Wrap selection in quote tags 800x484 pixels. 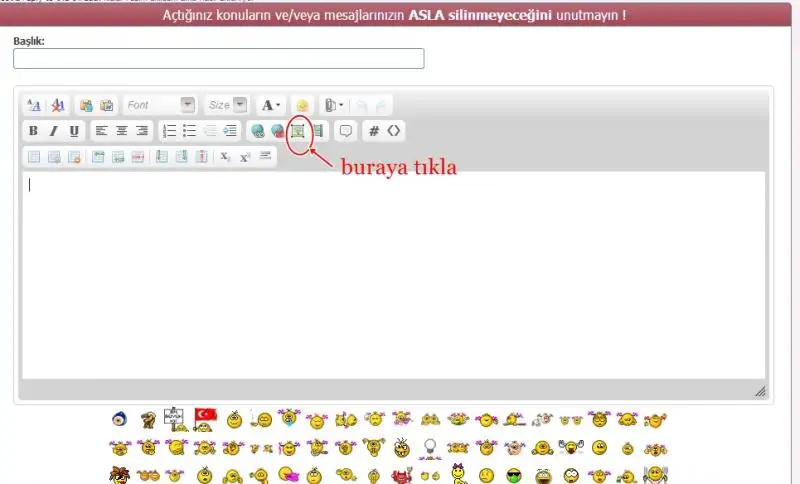pyautogui.click(x=345, y=131)
